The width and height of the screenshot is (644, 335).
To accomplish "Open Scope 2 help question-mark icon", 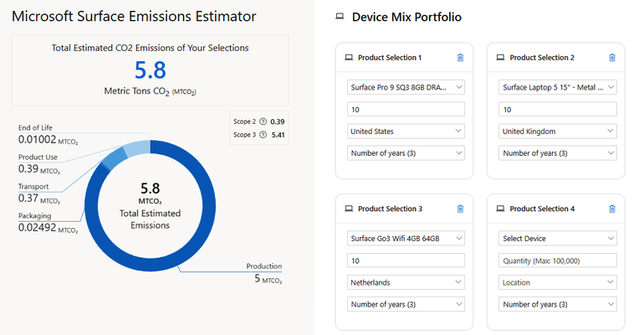I will click(263, 121).
